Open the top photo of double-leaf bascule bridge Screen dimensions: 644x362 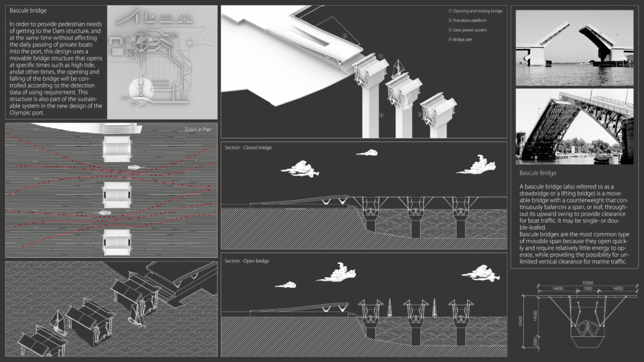tap(574, 47)
